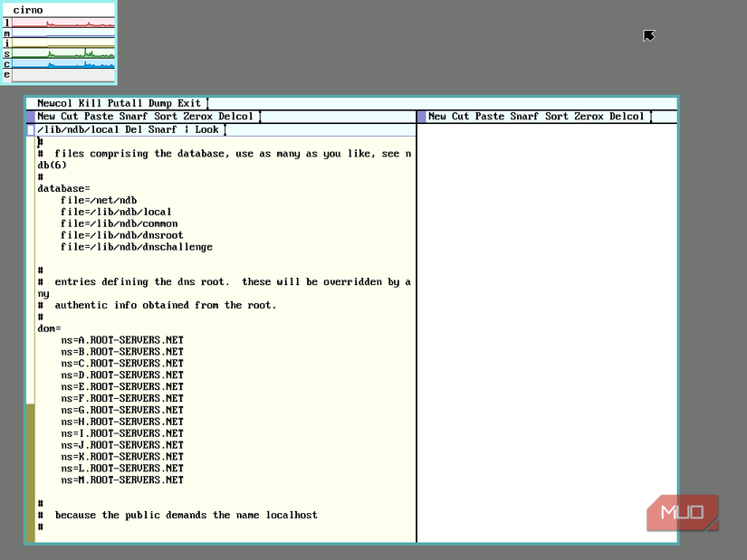Click the entry ns=J.ROOT-SERVERS.NET
This screenshot has width=747, height=560.
click(122, 445)
